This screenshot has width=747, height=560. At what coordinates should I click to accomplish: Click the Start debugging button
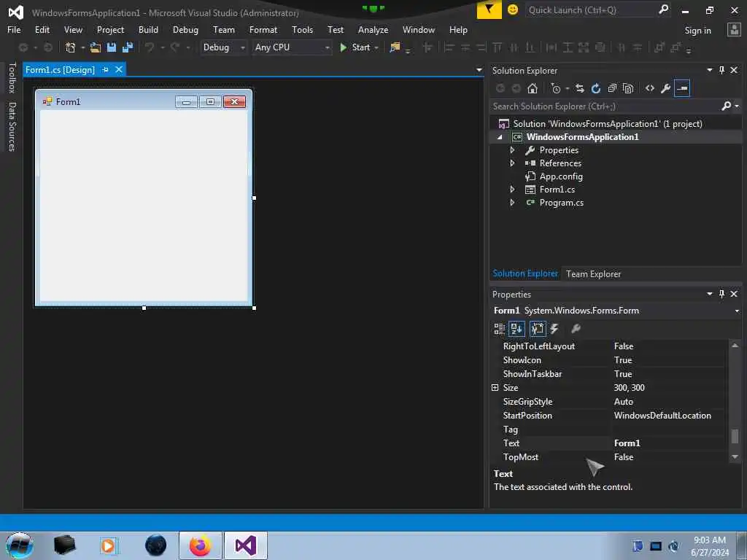coord(355,47)
